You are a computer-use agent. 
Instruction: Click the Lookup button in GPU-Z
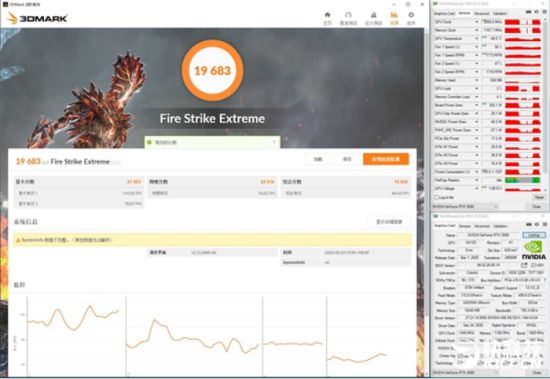(x=534, y=235)
